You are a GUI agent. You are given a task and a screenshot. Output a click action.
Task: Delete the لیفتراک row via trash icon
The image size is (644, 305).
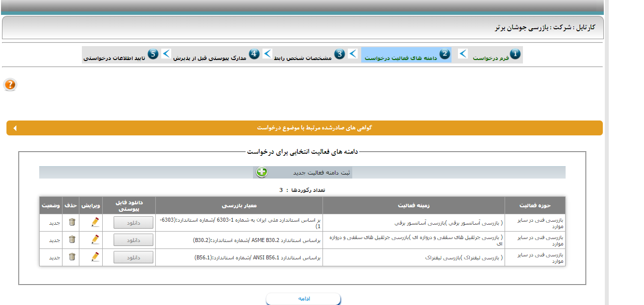tap(72, 257)
